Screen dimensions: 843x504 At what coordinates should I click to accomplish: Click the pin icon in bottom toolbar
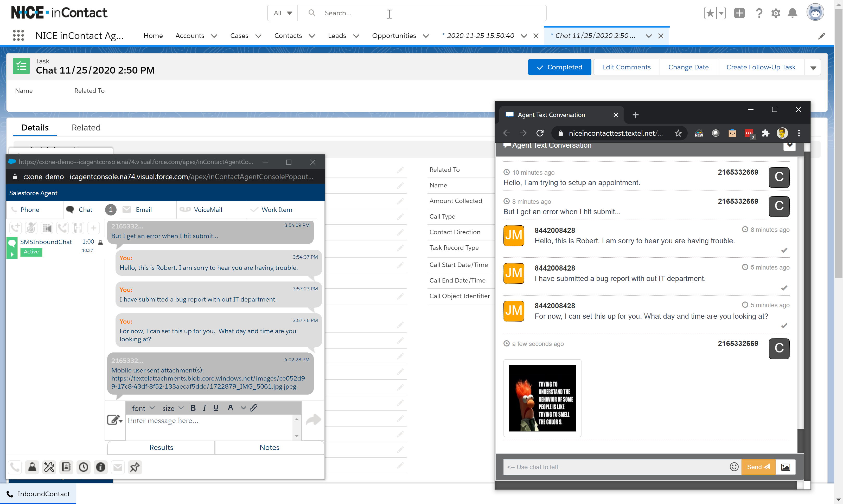[135, 467]
